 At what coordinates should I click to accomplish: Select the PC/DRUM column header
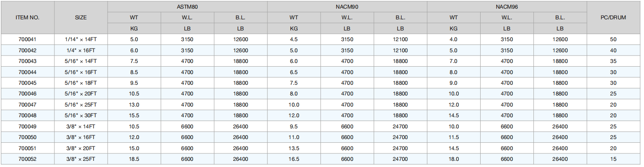[614, 18]
